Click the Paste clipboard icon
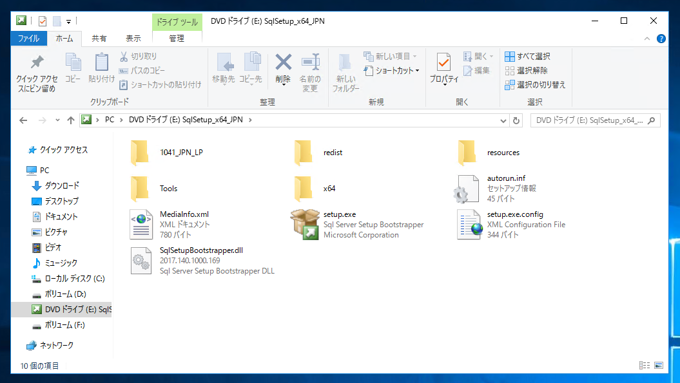 click(x=101, y=62)
